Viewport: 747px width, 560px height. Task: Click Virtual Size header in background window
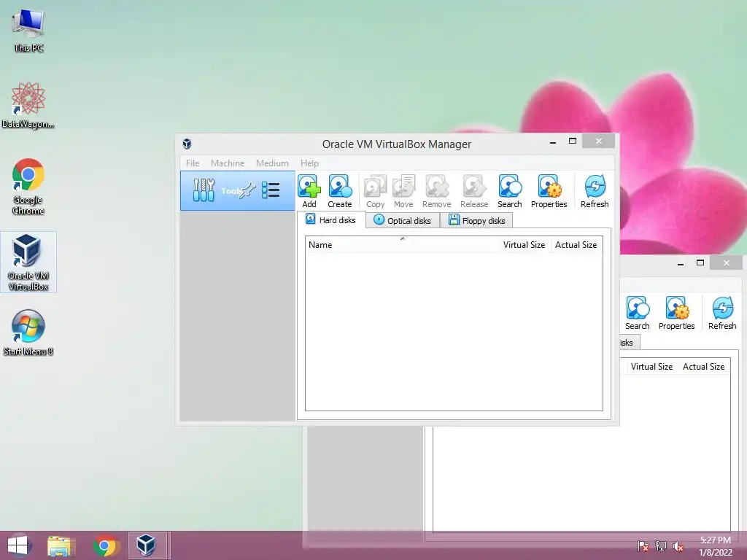click(x=651, y=367)
